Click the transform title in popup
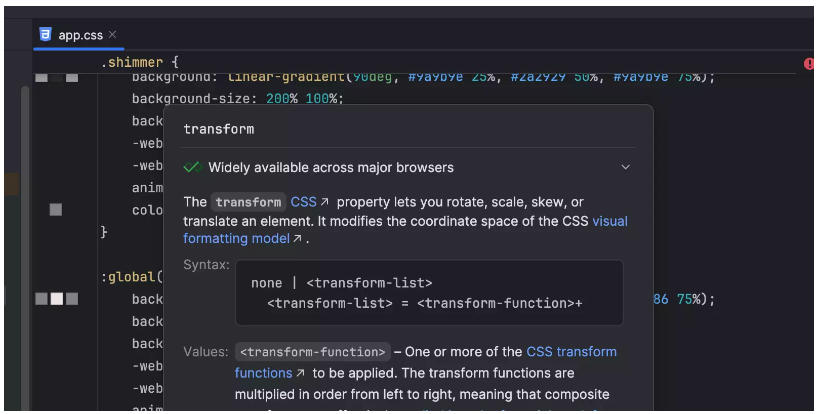The height and width of the screenshot is (414, 817). (219, 129)
